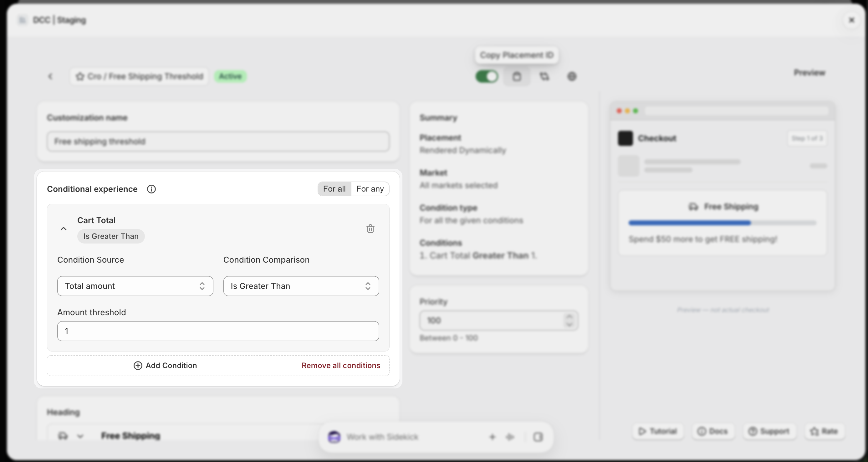Click the dark circular icon in the header
The image size is (868, 462).
click(x=572, y=76)
